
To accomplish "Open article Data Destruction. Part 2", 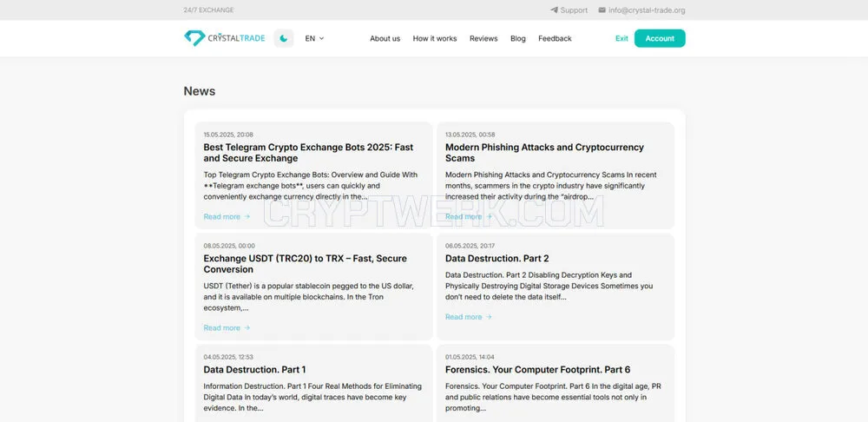I will [497, 258].
